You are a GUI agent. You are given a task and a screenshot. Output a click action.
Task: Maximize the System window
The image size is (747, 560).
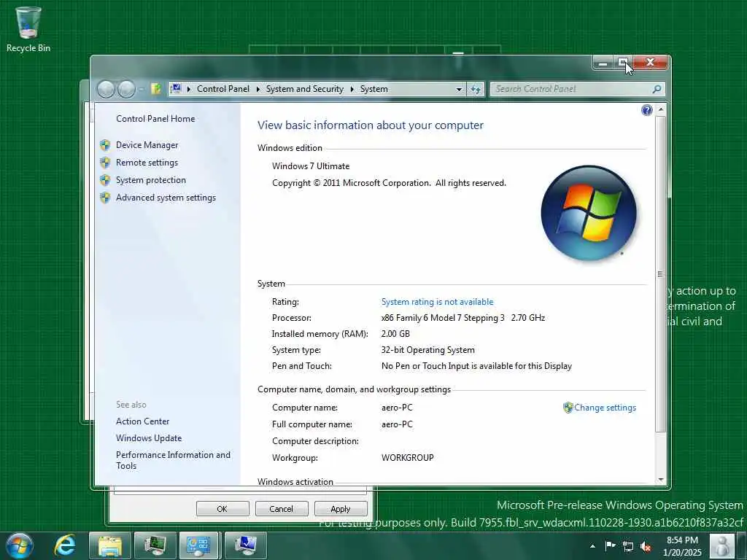pos(623,63)
